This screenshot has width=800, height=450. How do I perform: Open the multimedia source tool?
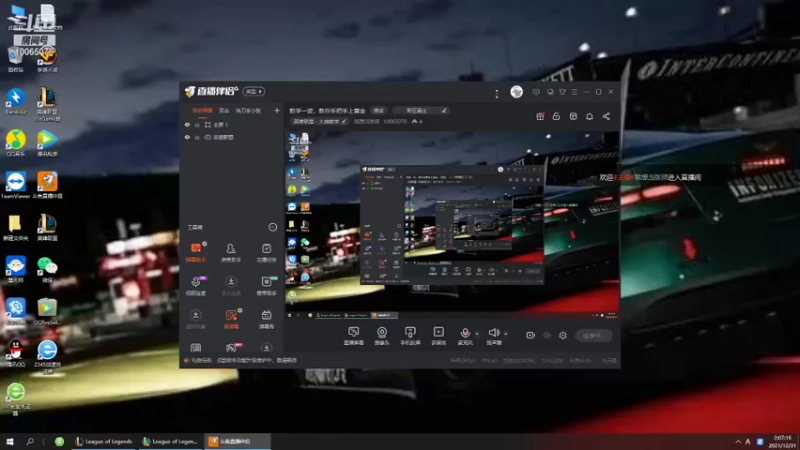(x=438, y=336)
